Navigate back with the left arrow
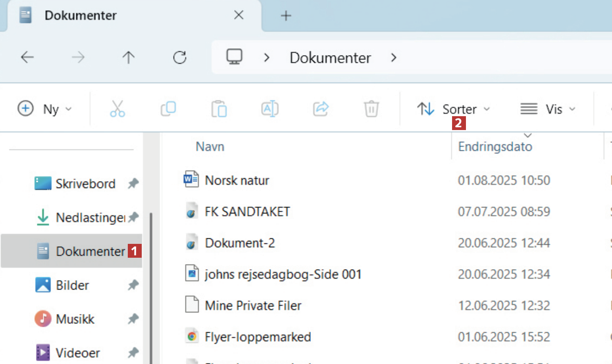 point(27,57)
